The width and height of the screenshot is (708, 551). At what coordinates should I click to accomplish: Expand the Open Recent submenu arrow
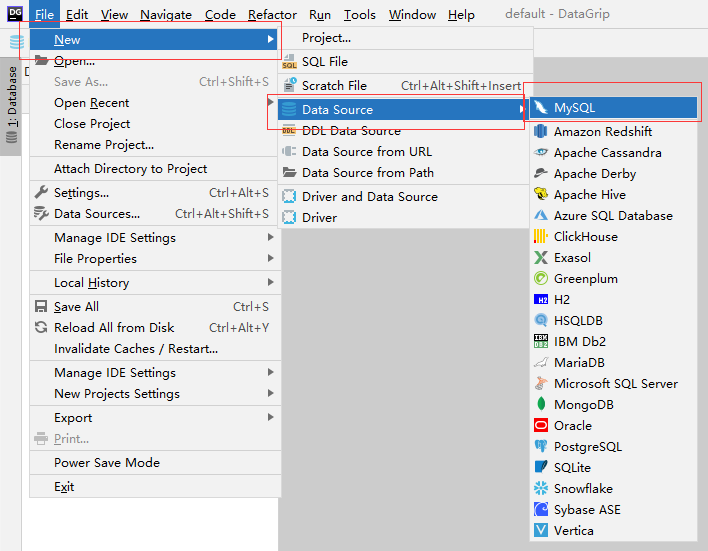270,103
